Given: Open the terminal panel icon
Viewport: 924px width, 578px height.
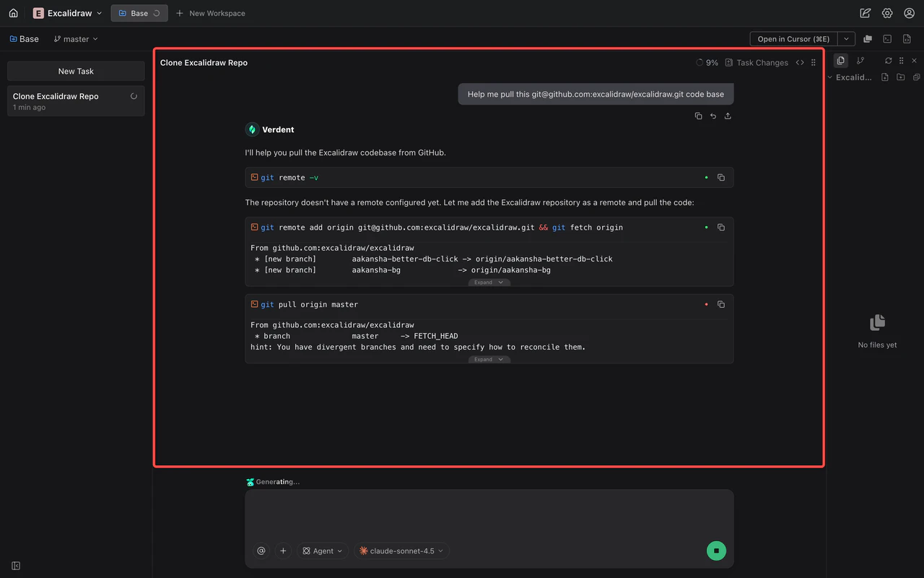Looking at the screenshot, I should coord(887,39).
